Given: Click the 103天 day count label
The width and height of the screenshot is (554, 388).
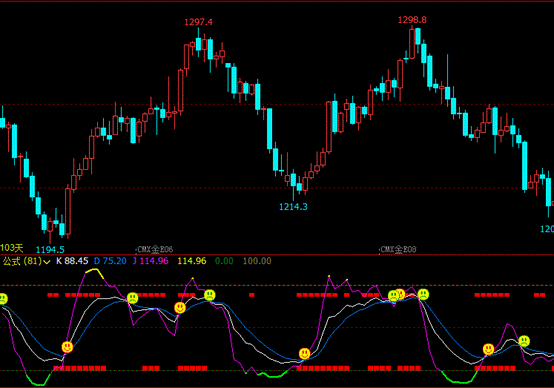Looking at the screenshot, I should point(12,248).
